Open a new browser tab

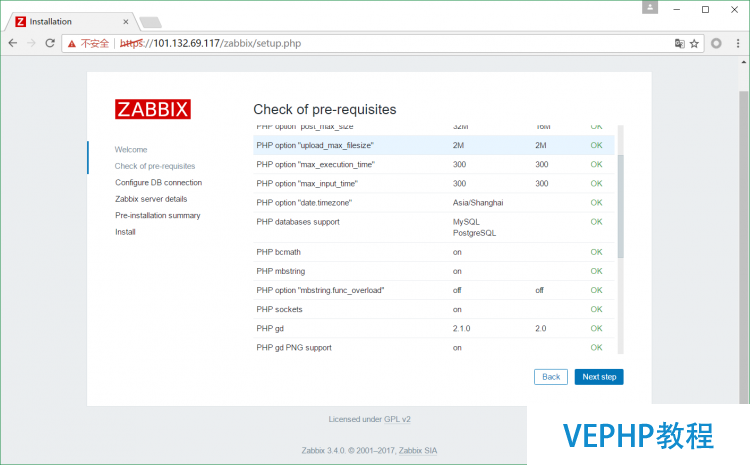(x=151, y=22)
